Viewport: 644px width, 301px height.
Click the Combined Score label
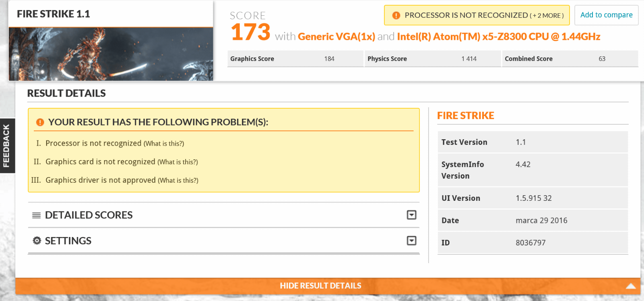(x=528, y=59)
